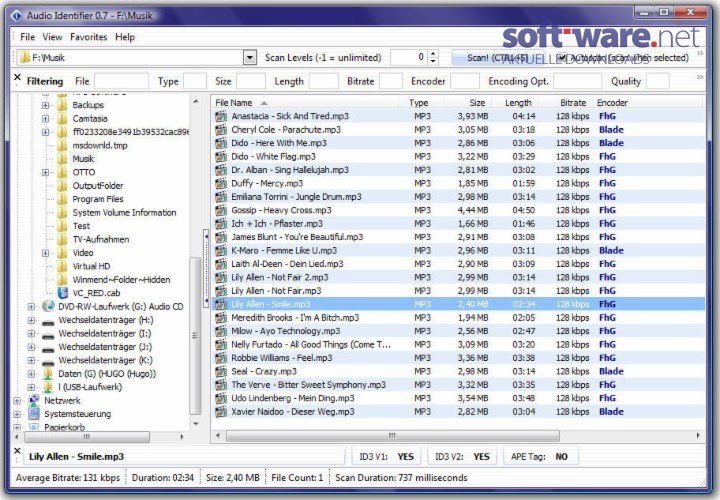The height and width of the screenshot is (500, 720).
Task: Expand the Backups folder node
Action: pos(45,105)
